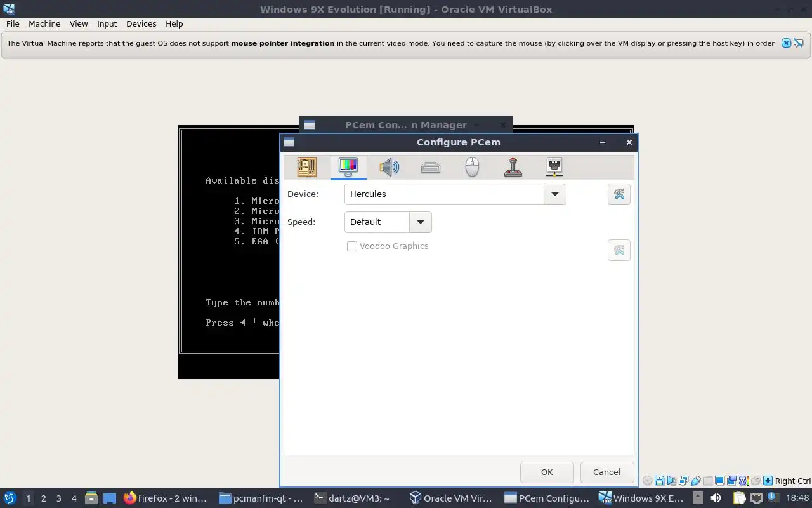Expand the Device dropdown arrow
This screenshot has width=812, height=508.
click(x=555, y=194)
